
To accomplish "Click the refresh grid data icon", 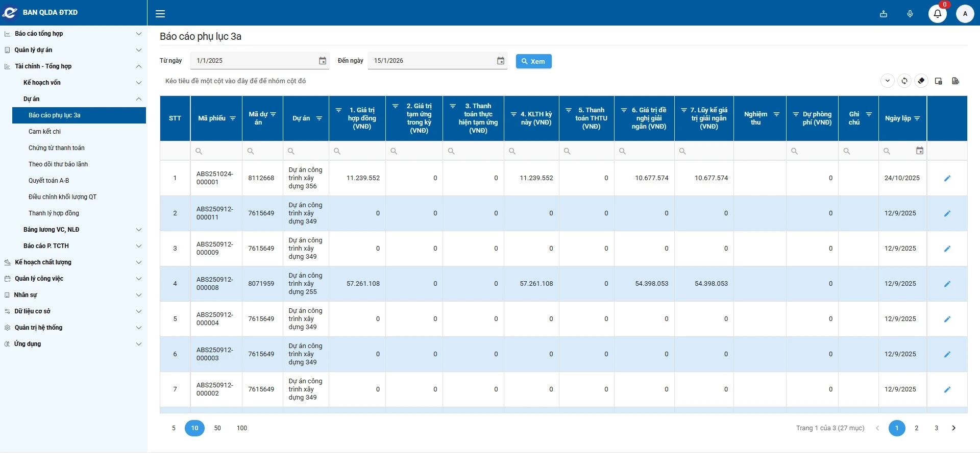I will (x=904, y=81).
